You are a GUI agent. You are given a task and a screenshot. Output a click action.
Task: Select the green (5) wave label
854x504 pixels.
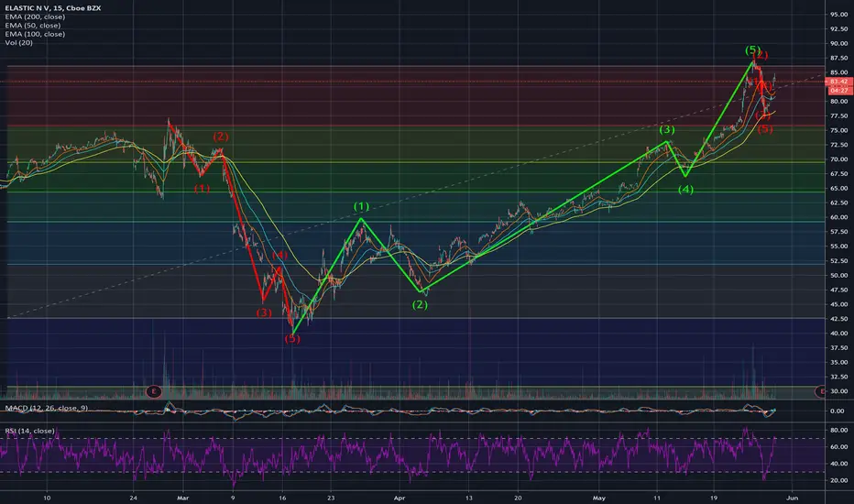752,50
